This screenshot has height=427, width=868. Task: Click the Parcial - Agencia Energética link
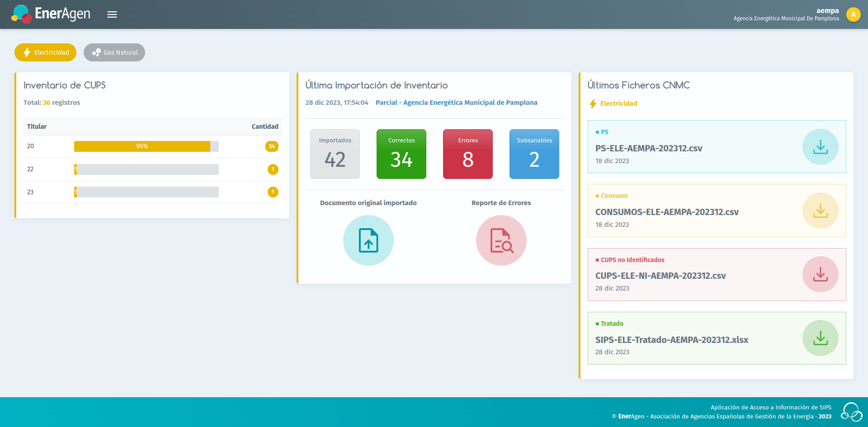[x=457, y=103]
